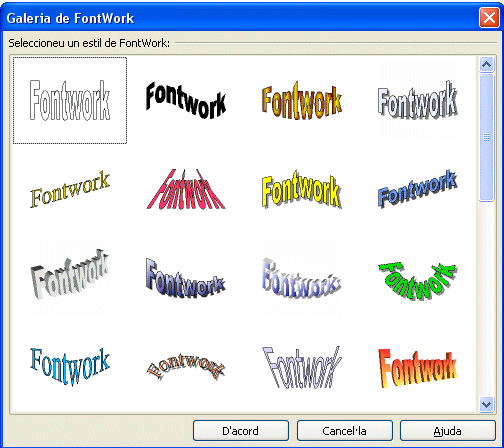Pick the cyan serif Fontwork style
The height and width of the screenshot is (448, 504).
[x=70, y=367]
